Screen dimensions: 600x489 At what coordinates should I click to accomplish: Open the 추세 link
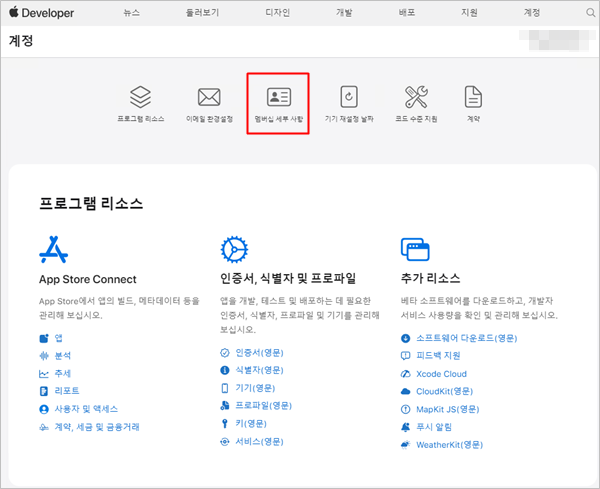pyautogui.click(x=63, y=373)
